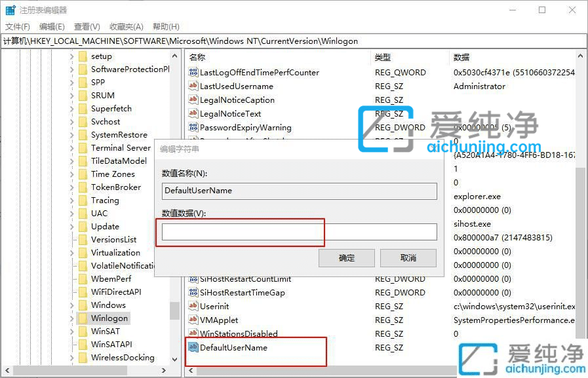This screenshot has width=588, height=378.
Task: Expand the WinSAT tree node
Action: click(71, 331)
